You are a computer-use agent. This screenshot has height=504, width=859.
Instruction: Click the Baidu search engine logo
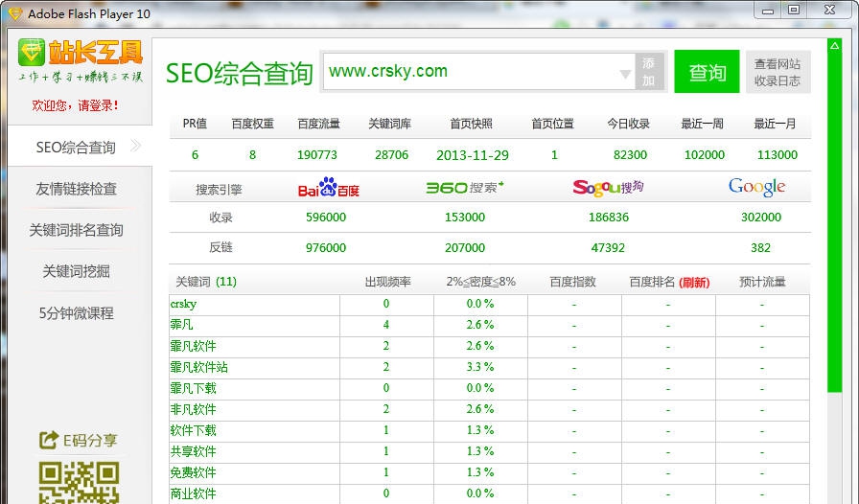pyautogui.click(x=329, y=188)
